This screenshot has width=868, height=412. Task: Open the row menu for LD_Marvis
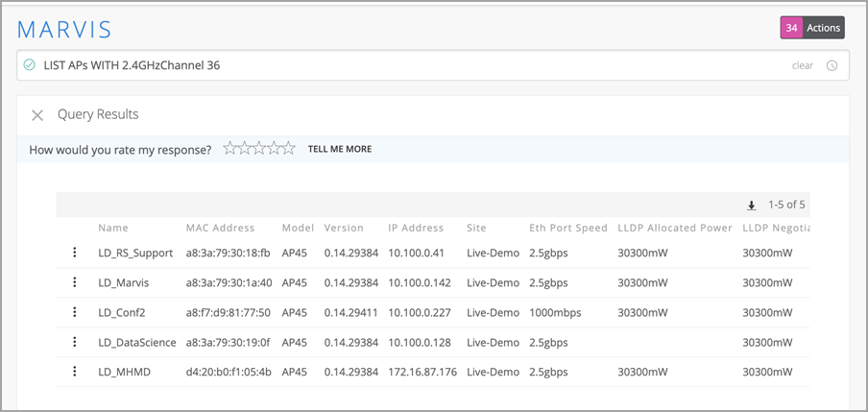coord(74,282)
